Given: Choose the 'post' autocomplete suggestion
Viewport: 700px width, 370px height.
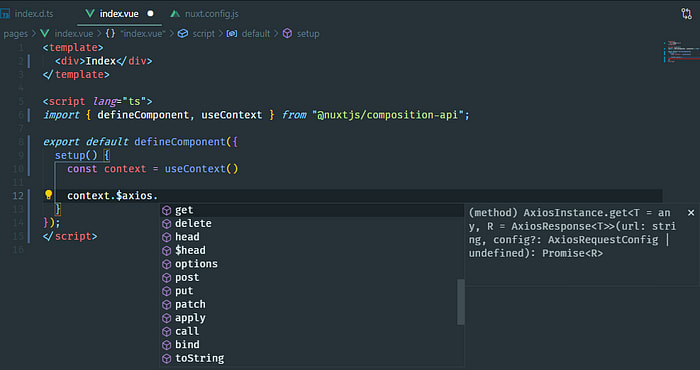Looking at the screenshot, I should 312,278.
